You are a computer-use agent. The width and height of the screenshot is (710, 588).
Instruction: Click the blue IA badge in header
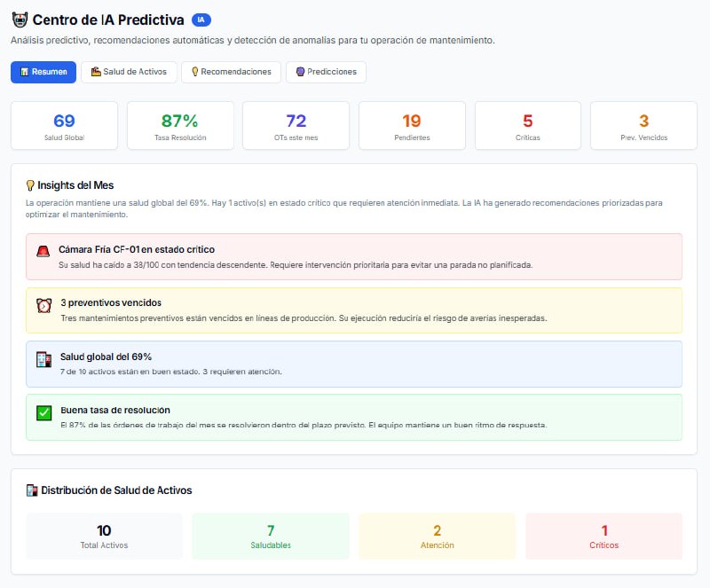pos(201,20)
